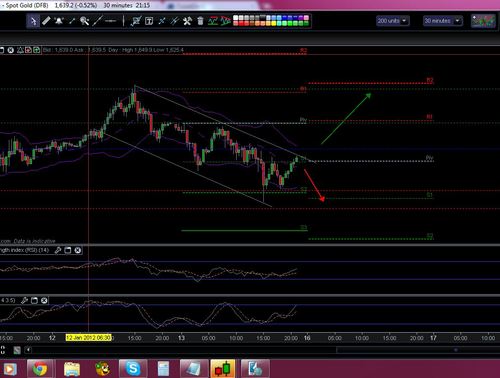
Task: Open the 30 minutes timeframe dropdown
Action: point(442,21)
